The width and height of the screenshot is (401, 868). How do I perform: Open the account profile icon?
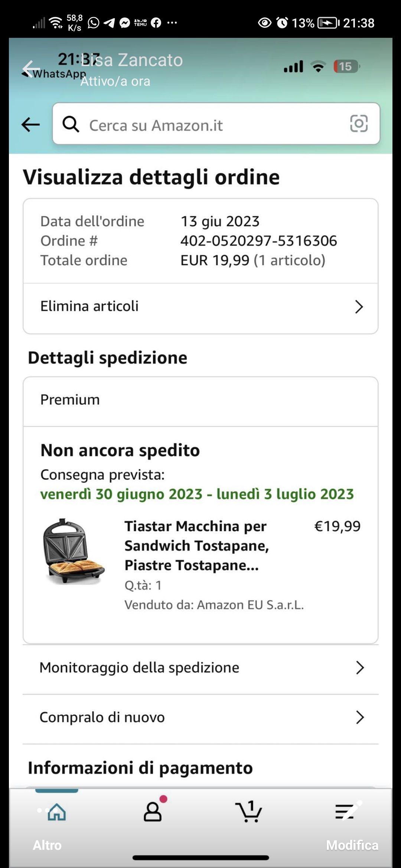pyautogui.click(x=153, y=812)
